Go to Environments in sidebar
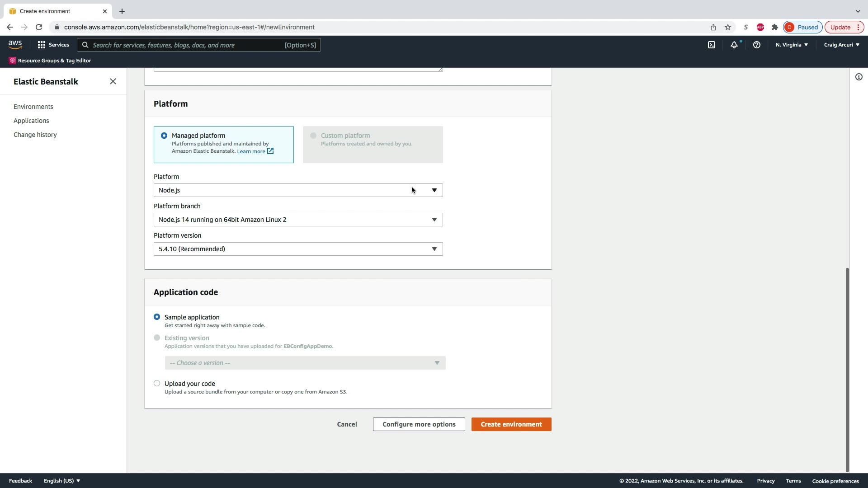 [33, 107]
